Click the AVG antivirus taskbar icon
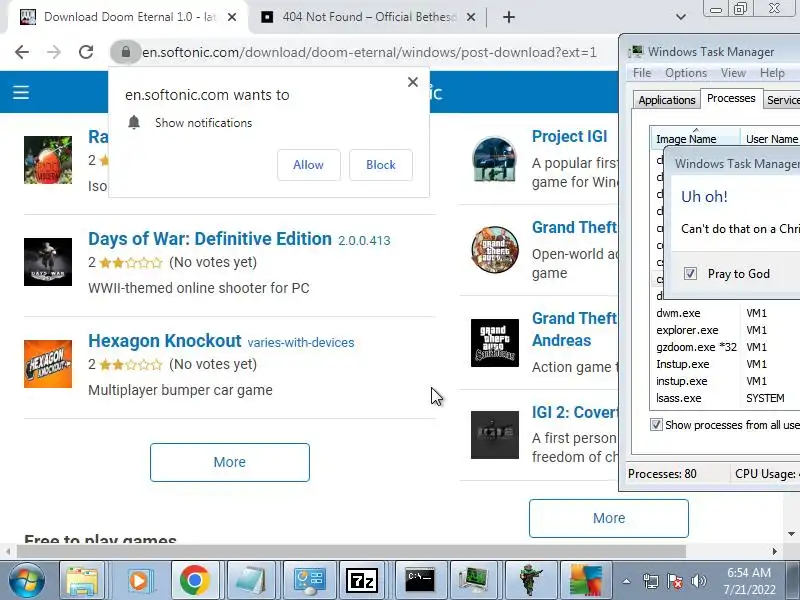The width and height of the screenshot is (800, 600). pyautogui.click(x=585, y=580)
